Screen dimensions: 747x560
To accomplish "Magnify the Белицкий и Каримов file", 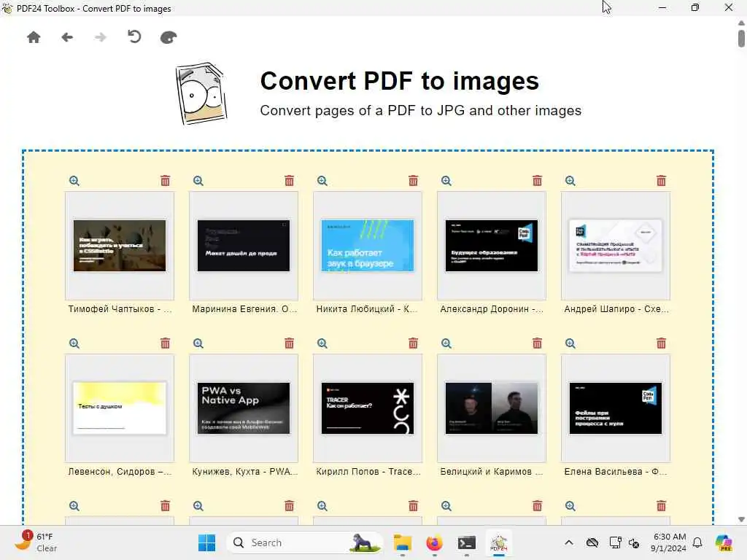I will click(446, 343).
